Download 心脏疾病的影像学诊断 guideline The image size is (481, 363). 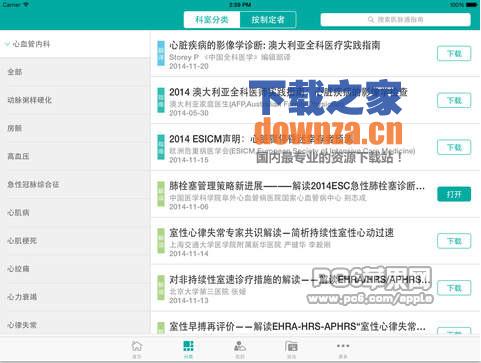[x=454, y=54]
